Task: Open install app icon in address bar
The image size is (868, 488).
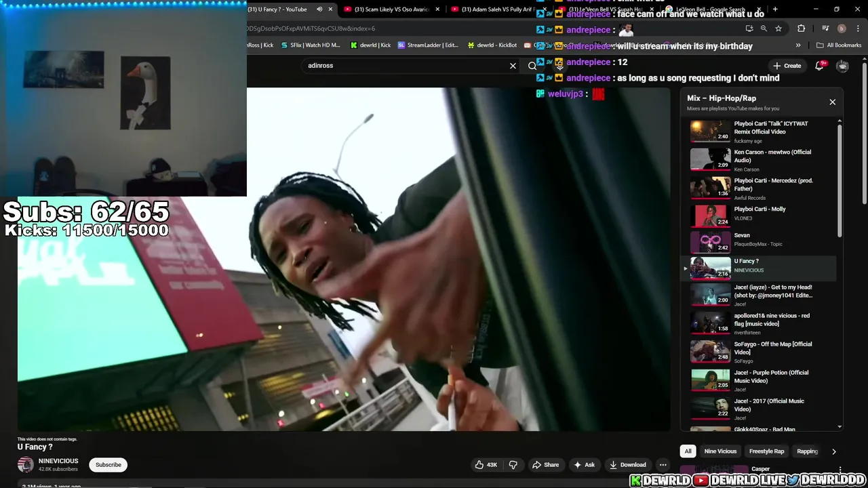Action: pyautogui.click(x=749, y=28)
